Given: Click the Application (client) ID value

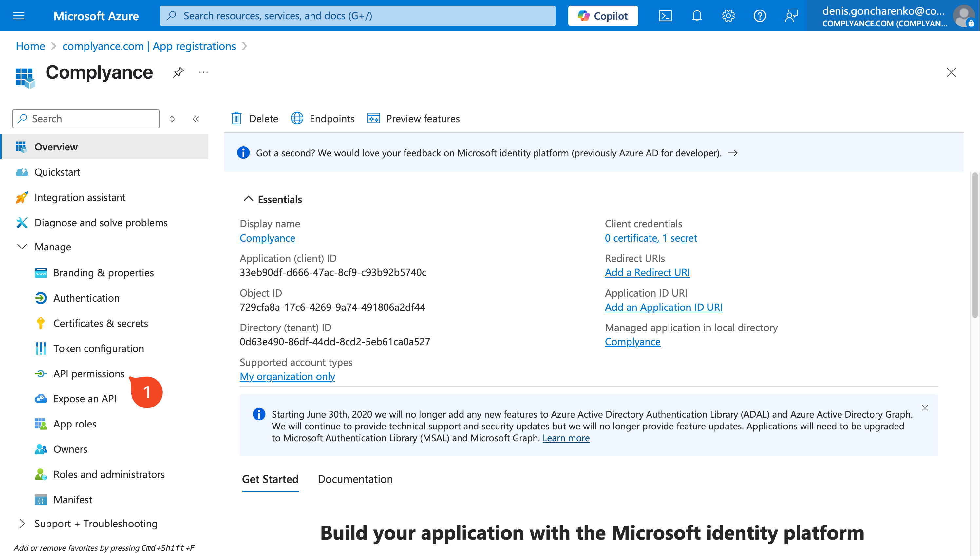Looking at the screenshot, I should point(333,272).
